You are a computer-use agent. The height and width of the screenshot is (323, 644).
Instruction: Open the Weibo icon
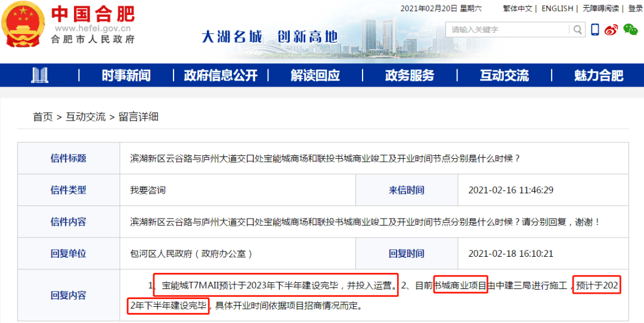611,30
